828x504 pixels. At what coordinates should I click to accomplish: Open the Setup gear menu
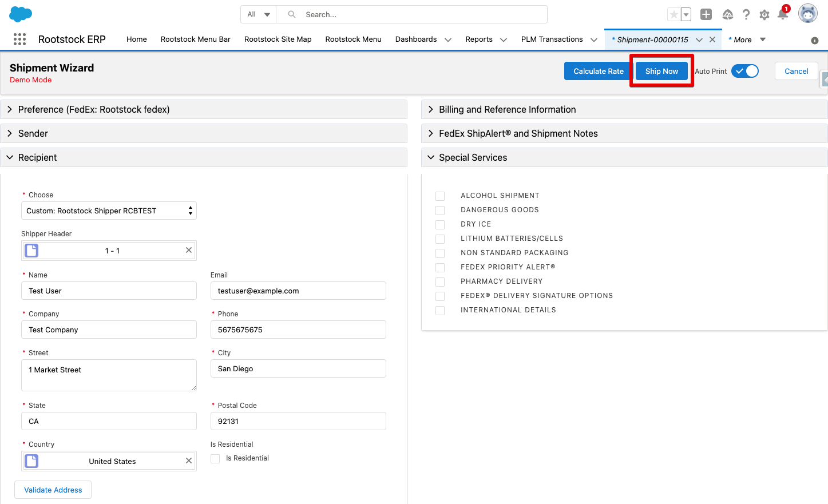764,15
